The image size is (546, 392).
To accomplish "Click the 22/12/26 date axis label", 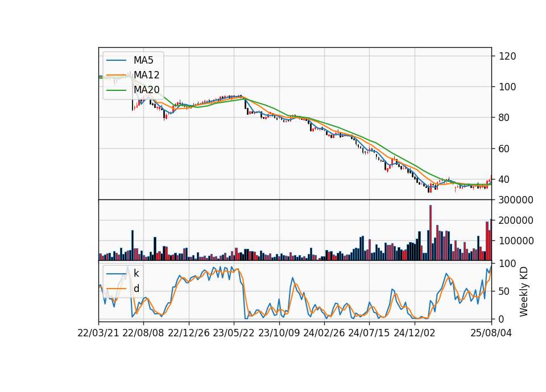I will point(189,333).
